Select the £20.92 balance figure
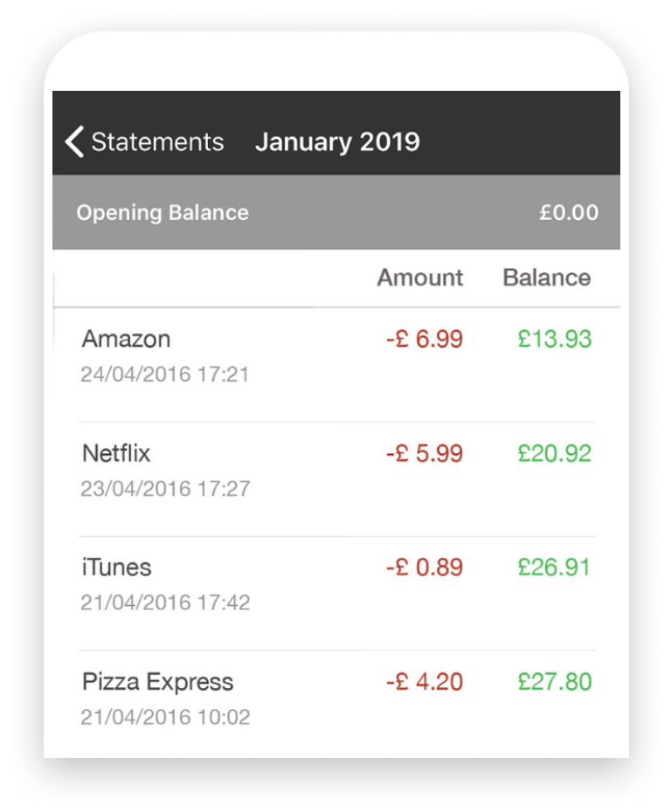671x812 pixels. (x=555, y=453)
